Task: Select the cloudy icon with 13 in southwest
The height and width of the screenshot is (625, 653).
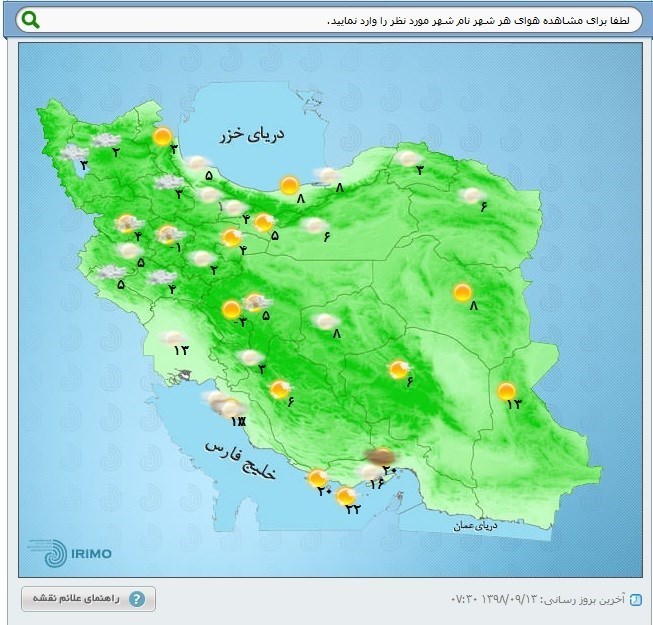Action: point(174,338)
